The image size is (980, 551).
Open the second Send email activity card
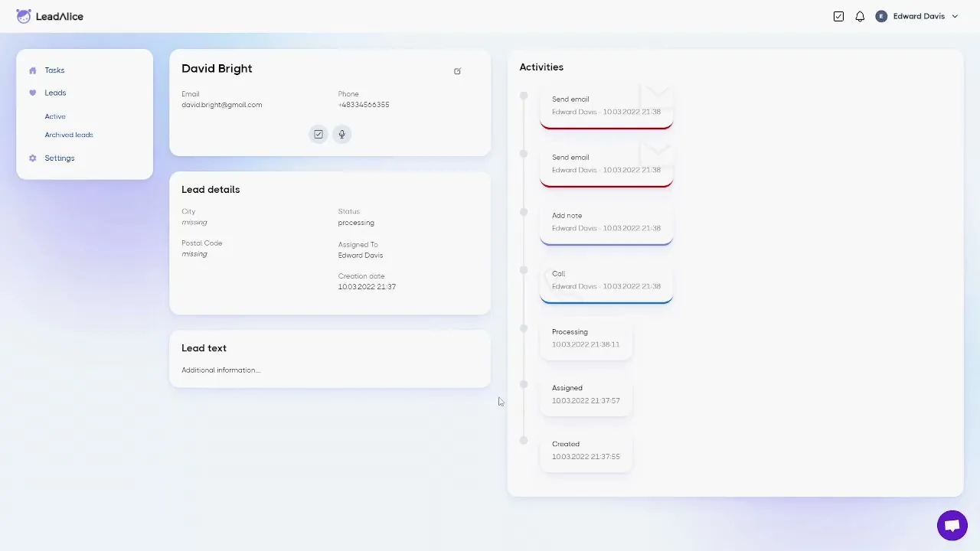point(606,165)
